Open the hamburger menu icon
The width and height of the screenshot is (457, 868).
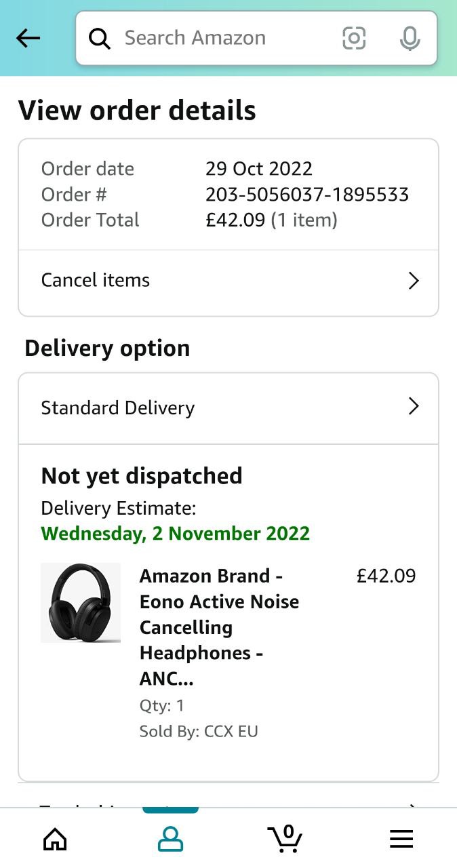click(x=401, y=840)
